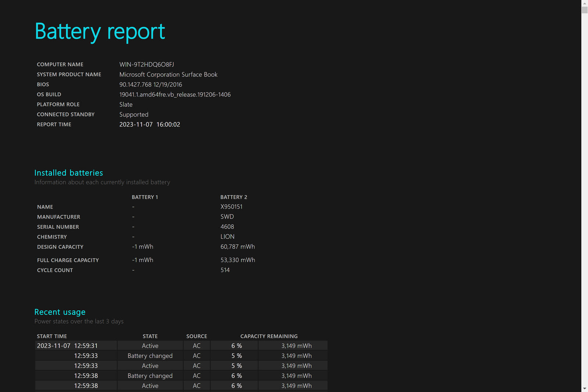Click the computer name WIN-9T2HDQ6O8FJ
This screenshot has height=392, width=588.
pos(147,65)
